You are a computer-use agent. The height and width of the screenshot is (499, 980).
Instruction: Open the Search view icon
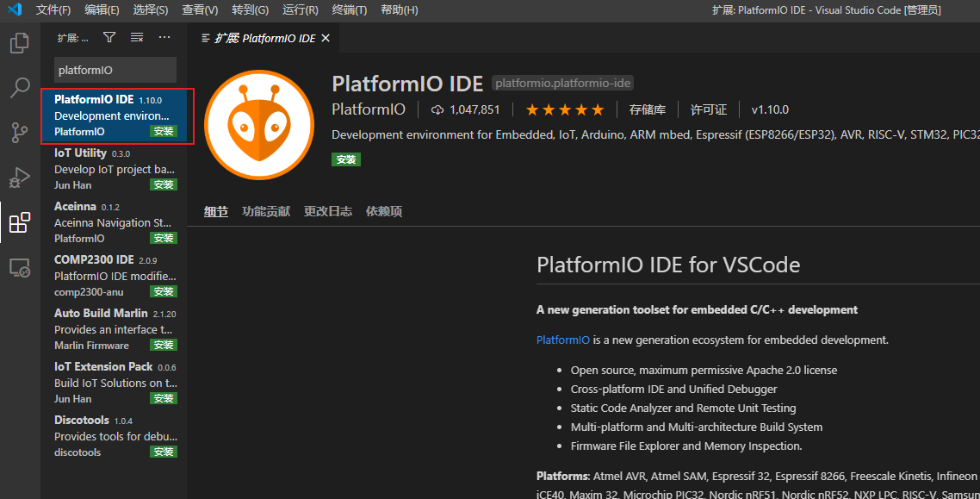click(x=19, y=87)
